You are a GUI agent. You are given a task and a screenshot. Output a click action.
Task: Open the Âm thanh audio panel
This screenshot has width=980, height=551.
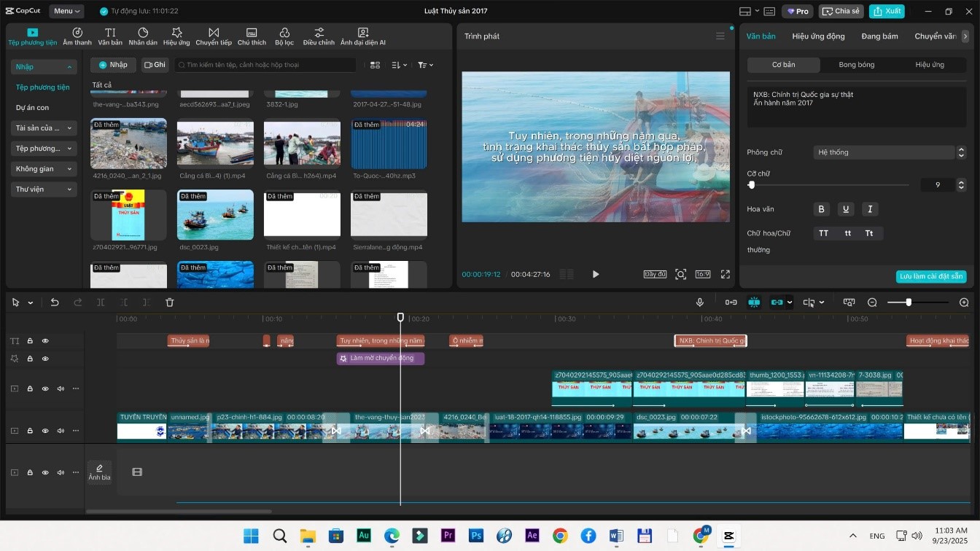pyautogui.click(x=77, y=36)
